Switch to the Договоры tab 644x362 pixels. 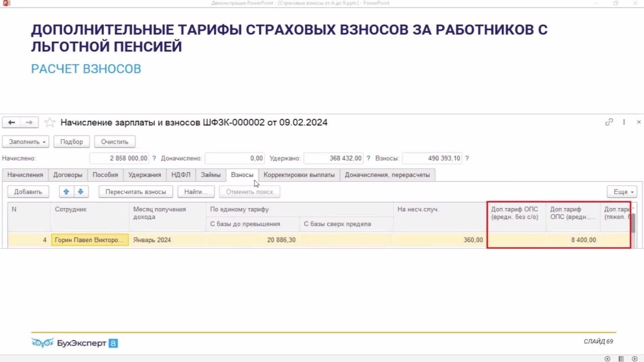pos(68,175)
